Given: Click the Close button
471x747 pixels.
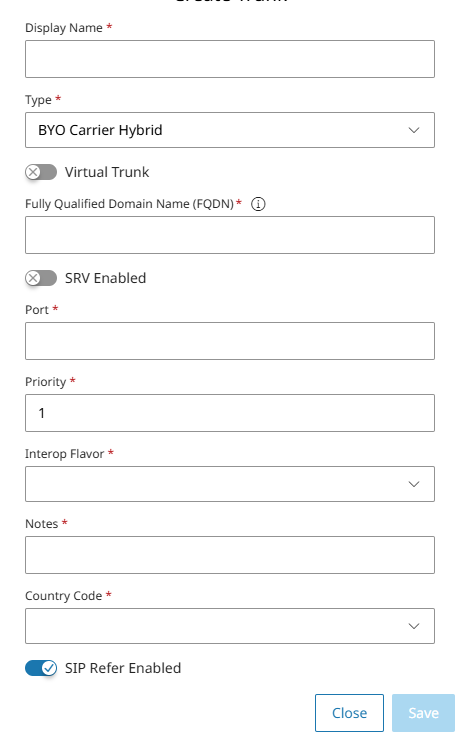Looking at the screenshot, I should pyautogui.click(x=349, y=713).
